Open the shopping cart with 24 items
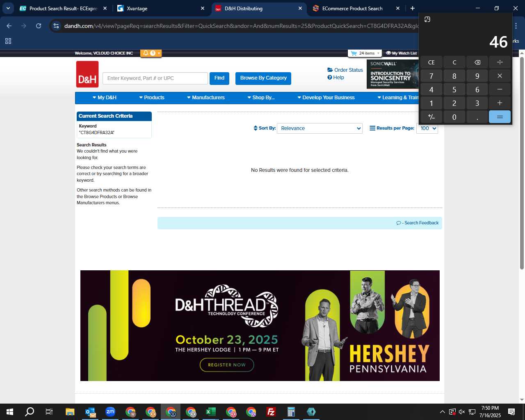Screen dimensions: 525x420 [x=365, y=53]
